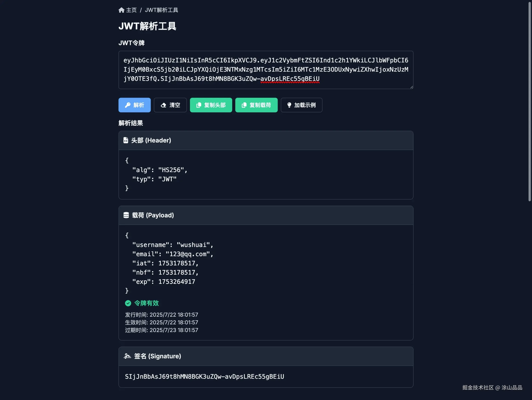
Task: Click JWT解析工具 breadcrumb item
Action: pos(161,10)
